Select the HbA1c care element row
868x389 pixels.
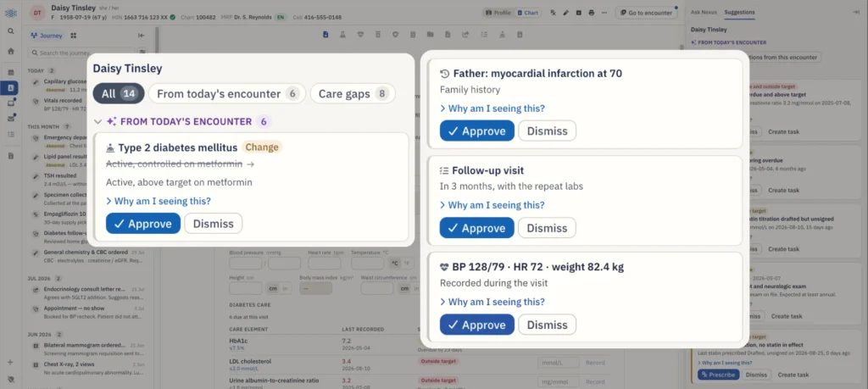[418, 345]
